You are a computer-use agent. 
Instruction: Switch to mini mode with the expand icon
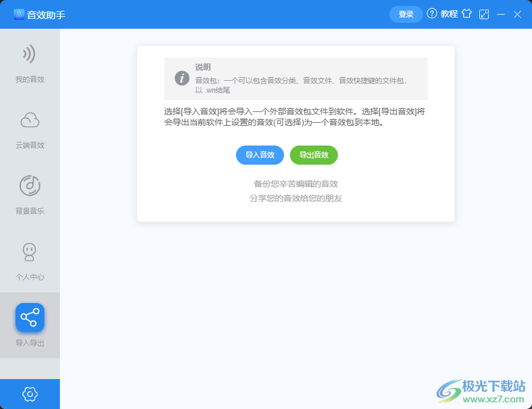485,13
